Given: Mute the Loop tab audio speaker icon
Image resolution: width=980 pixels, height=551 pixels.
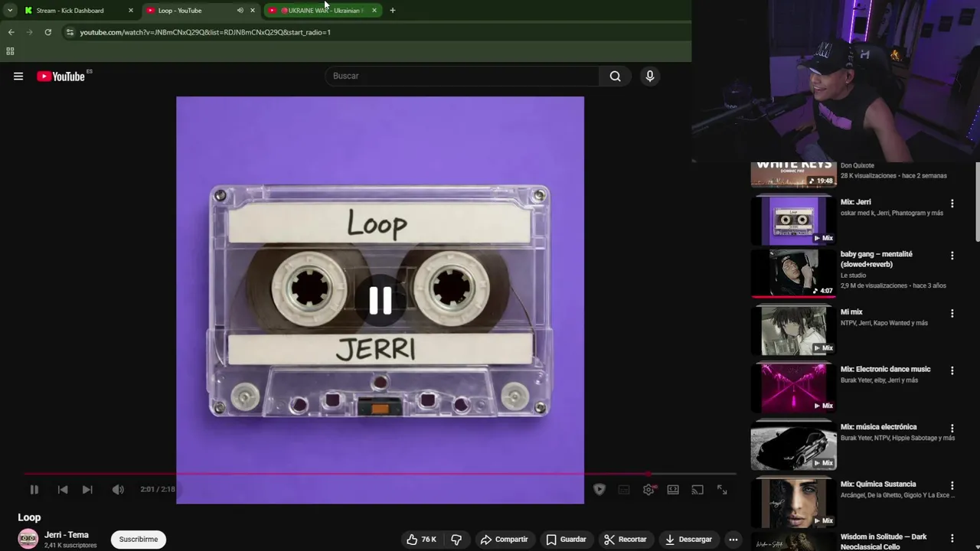Looking at the screenshot, I should tap(240, 11).
